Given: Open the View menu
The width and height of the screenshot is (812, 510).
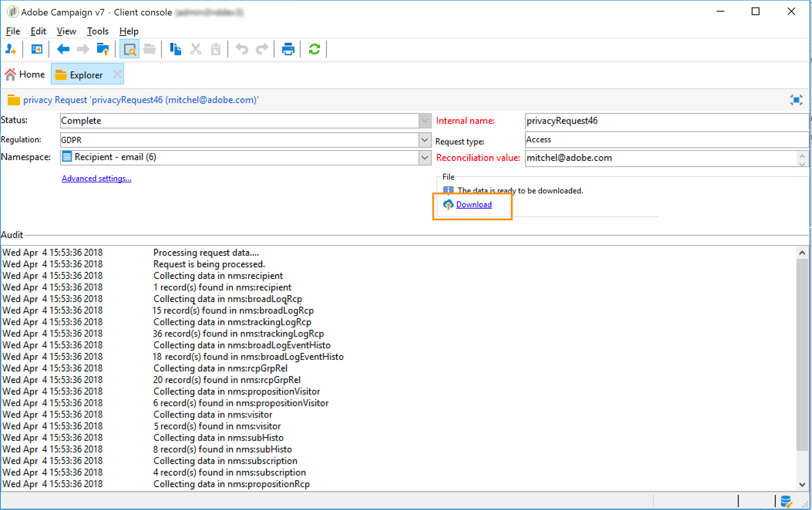Looking at the screenshot, I should coord(66,31).
